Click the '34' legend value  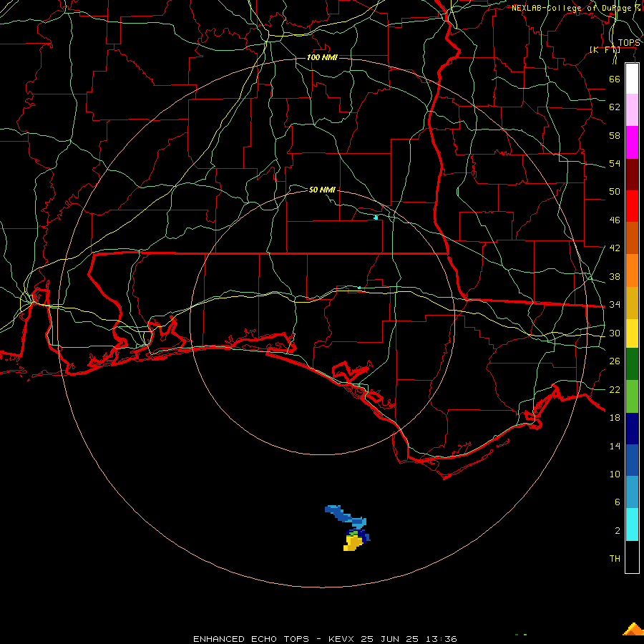(x=615, y=305)
